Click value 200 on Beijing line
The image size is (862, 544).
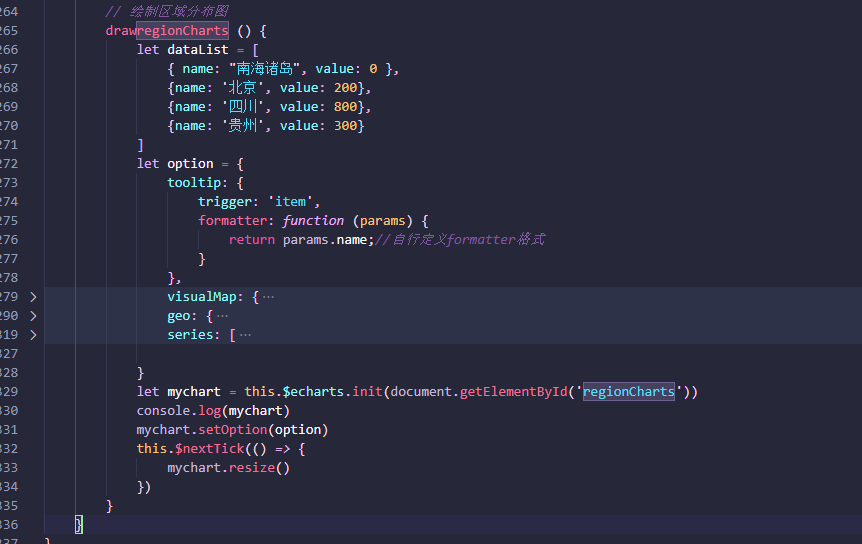click(x=346, y=88)
